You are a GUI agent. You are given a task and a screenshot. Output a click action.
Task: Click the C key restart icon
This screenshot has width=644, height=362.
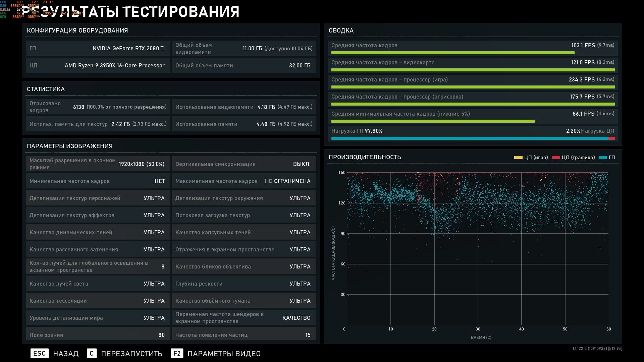[x=92, y=353]
